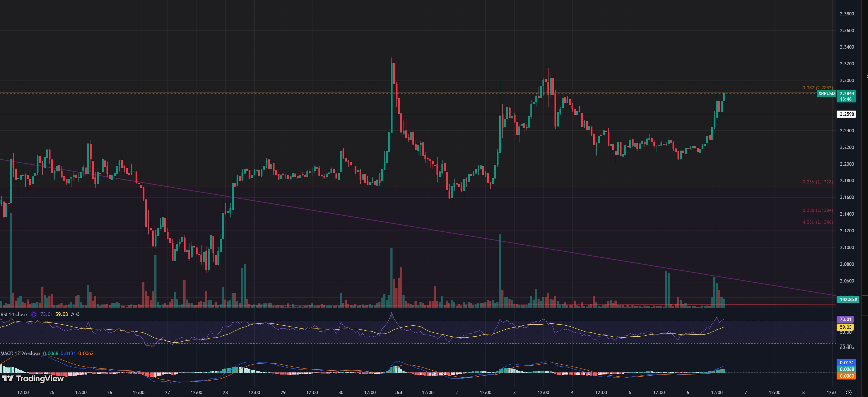
Task: Click time axis date label 27
Action: [x=167, y=392]
